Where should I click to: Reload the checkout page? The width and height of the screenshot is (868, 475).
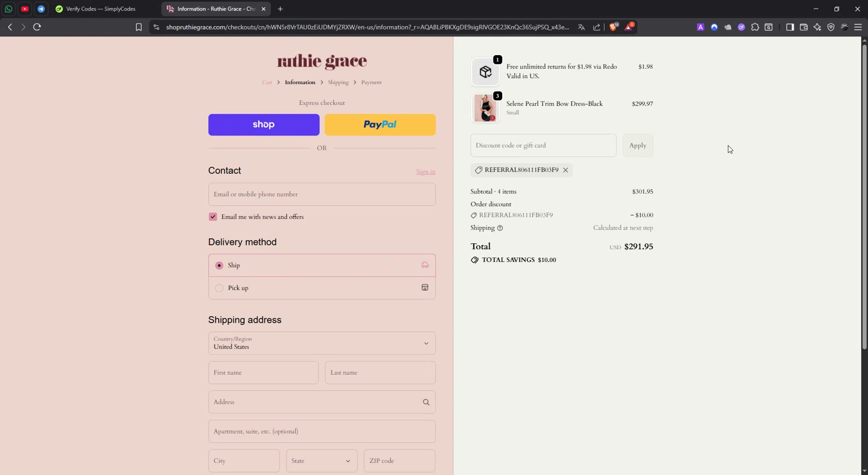pos(37,27)
